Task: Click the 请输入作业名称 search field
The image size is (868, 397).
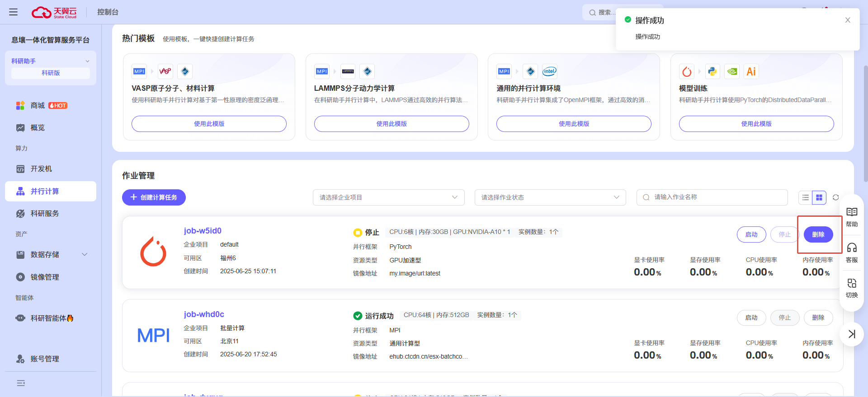Action: pos(712,197)
